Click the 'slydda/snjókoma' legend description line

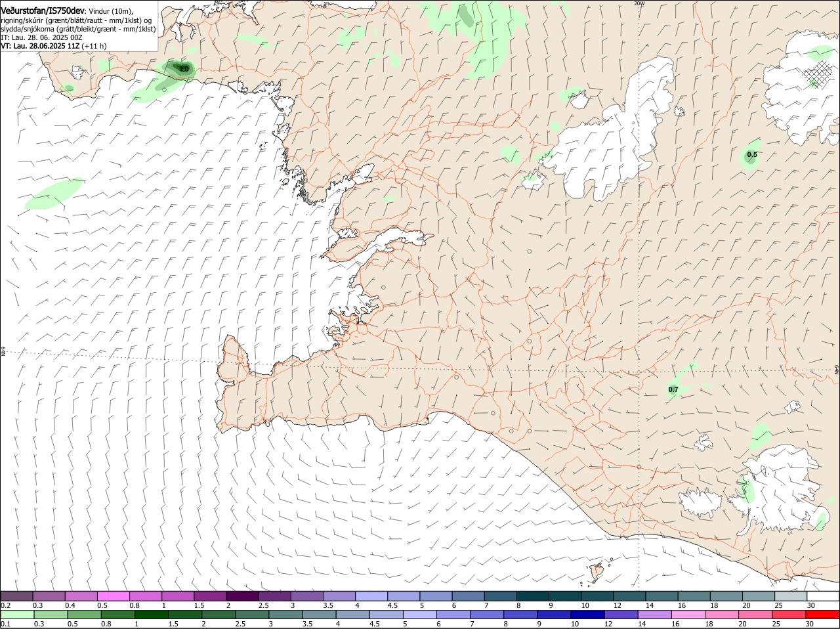[78, 29]
